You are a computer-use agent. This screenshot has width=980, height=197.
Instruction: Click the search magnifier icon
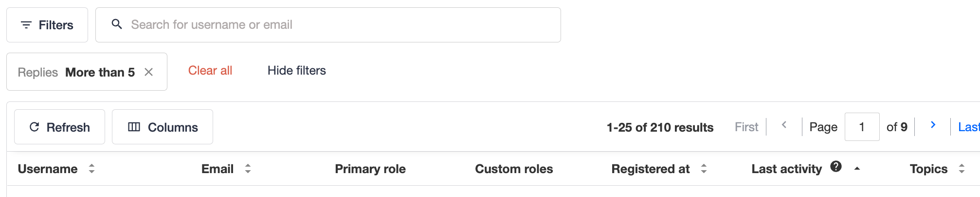pyautogui.click(x=117, y=24)
